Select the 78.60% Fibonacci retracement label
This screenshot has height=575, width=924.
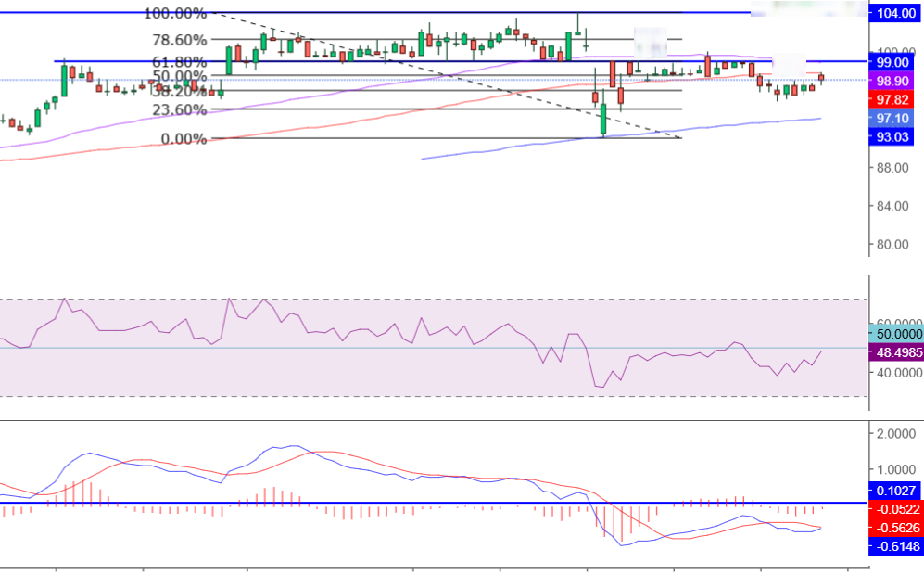pyautogui.click(x=179, y=40)
